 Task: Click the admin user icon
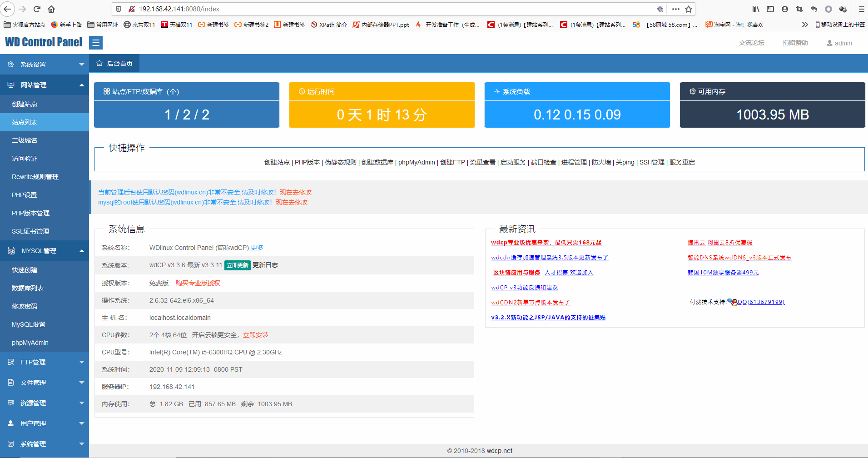pyautogui.click(x=829, y=43)
